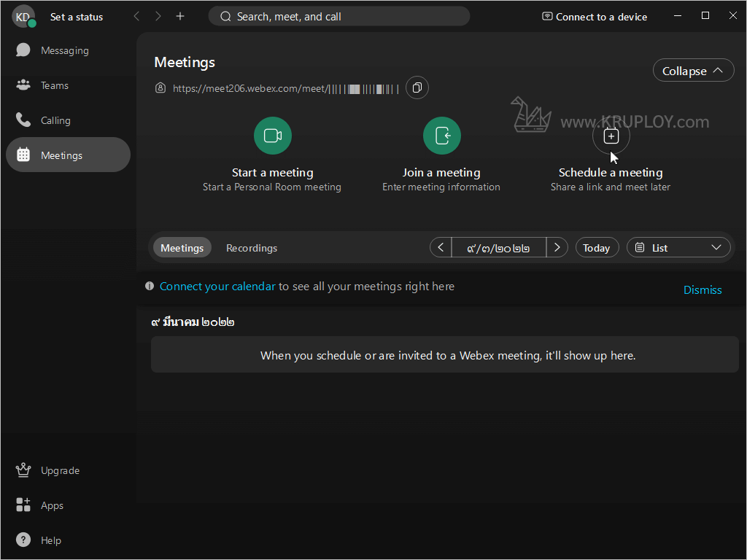Dismiss the calendar connection notice
Viewport: 747px width, 560px height.
point(703,289)
